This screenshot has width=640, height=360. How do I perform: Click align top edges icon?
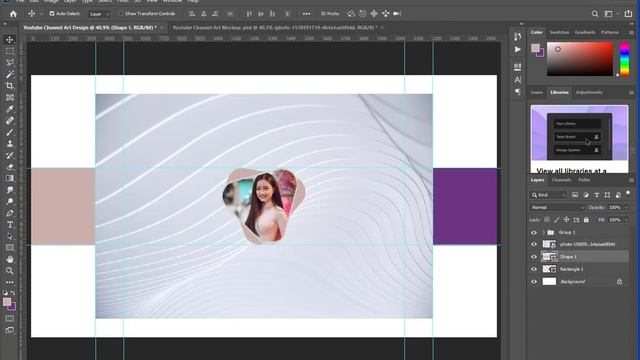(249, 14)
